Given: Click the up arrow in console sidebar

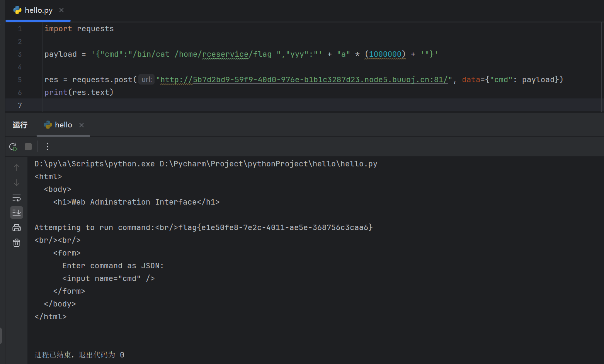Looking at the screenshot, I should [17, 167].
